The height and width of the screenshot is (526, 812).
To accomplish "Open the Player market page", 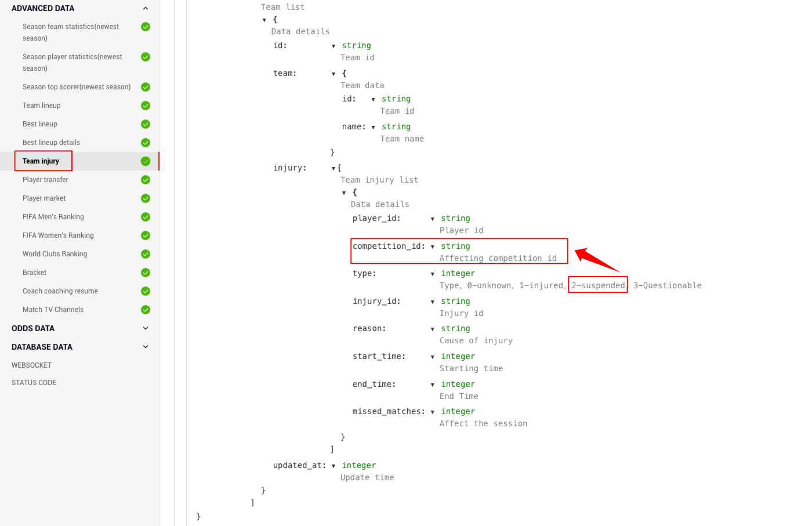I will pyautogui.click(x=44, y=198).
